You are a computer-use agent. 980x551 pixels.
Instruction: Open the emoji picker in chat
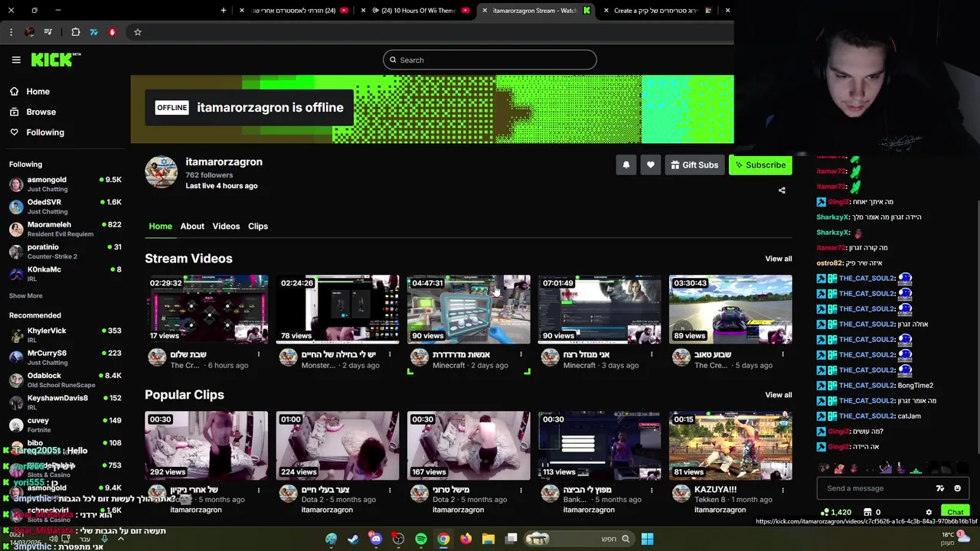click(x=957, y=488)
